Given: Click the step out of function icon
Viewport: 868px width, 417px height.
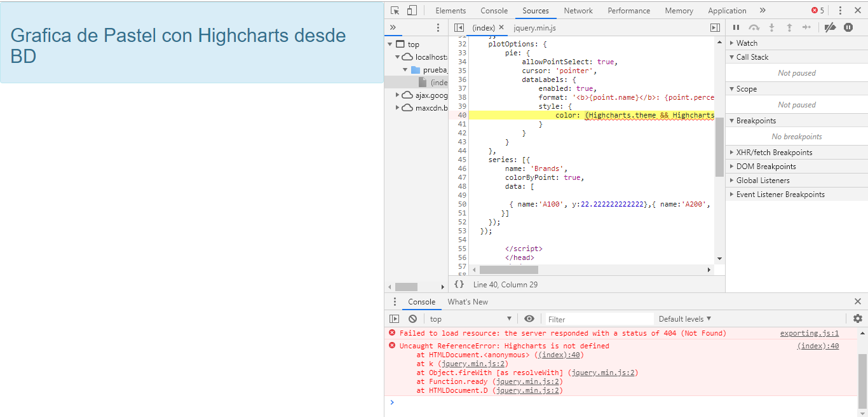Looking at the screenshot, I should [789, 27].
